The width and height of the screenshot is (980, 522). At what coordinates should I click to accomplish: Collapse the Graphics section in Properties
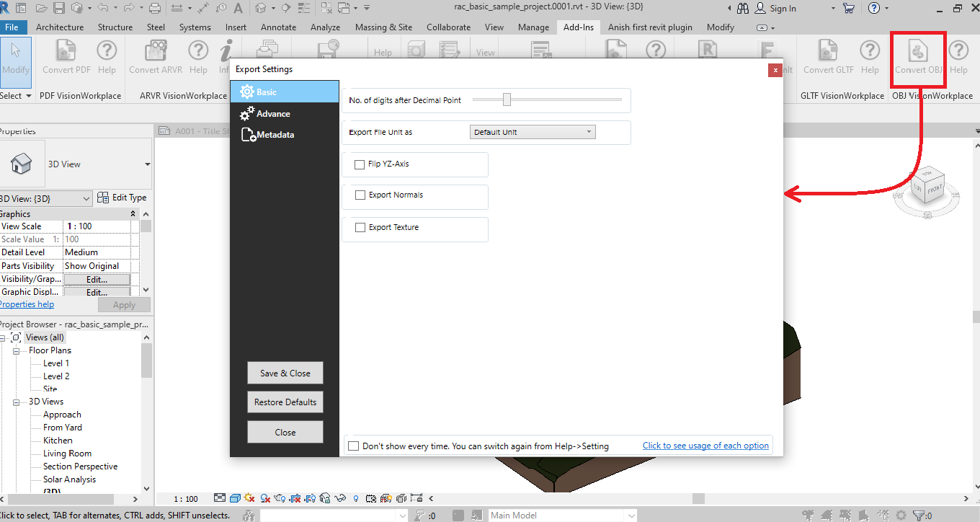pyautogui.click(x=133, y=214)
